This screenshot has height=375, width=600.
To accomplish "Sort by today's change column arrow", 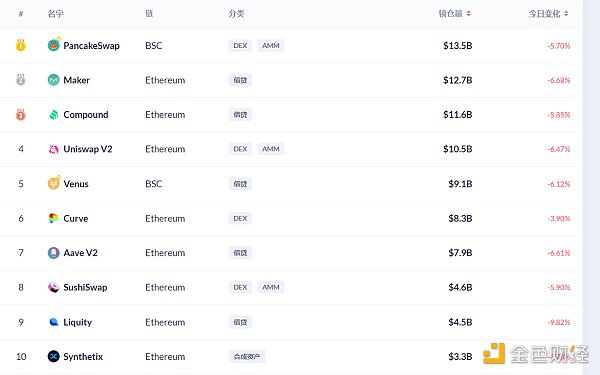I will [x=566, y=14].
